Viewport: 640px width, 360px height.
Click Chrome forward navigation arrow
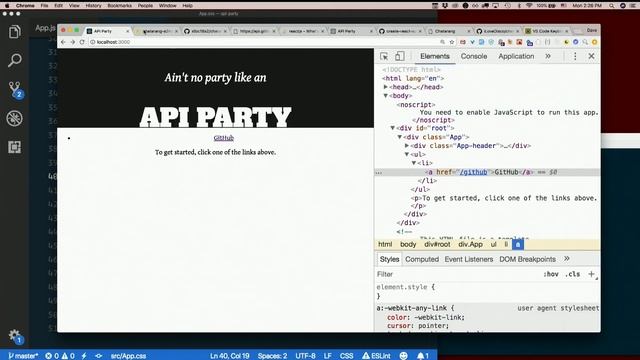72,42
